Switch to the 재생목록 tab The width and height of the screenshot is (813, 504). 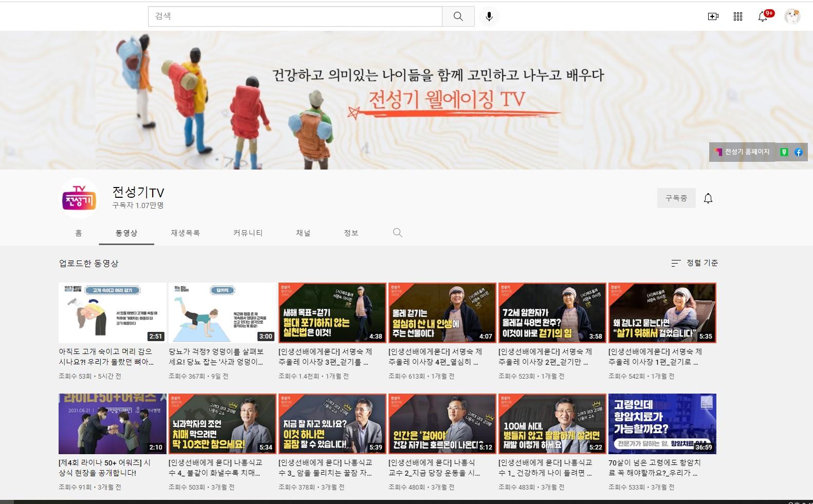click(x=186, y=233)
